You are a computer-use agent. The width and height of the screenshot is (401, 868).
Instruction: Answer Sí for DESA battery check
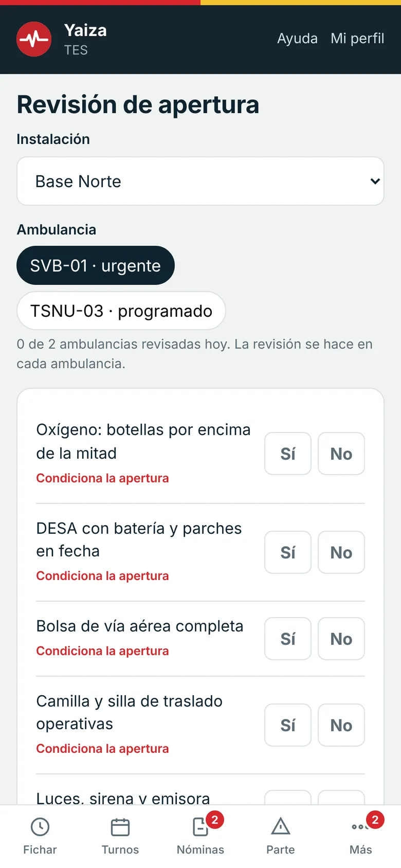[288, 552]
